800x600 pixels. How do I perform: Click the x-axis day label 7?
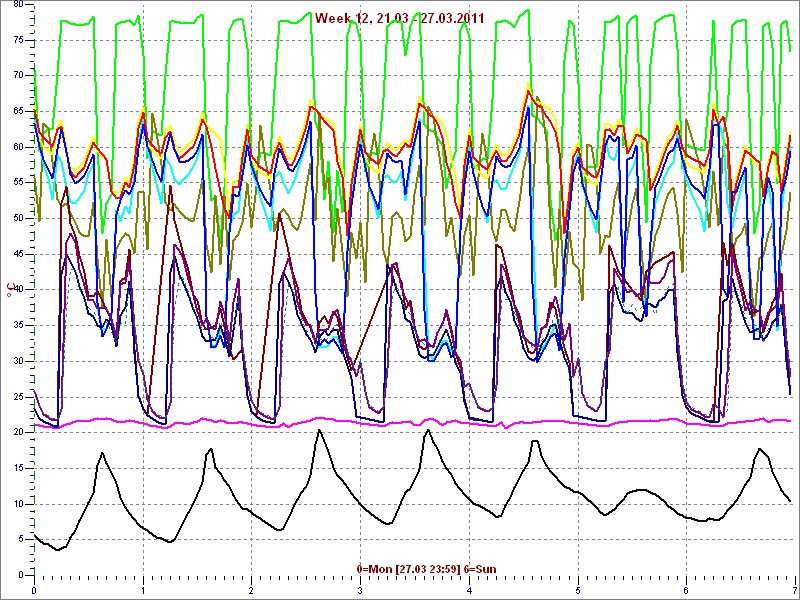coord(794,590)
